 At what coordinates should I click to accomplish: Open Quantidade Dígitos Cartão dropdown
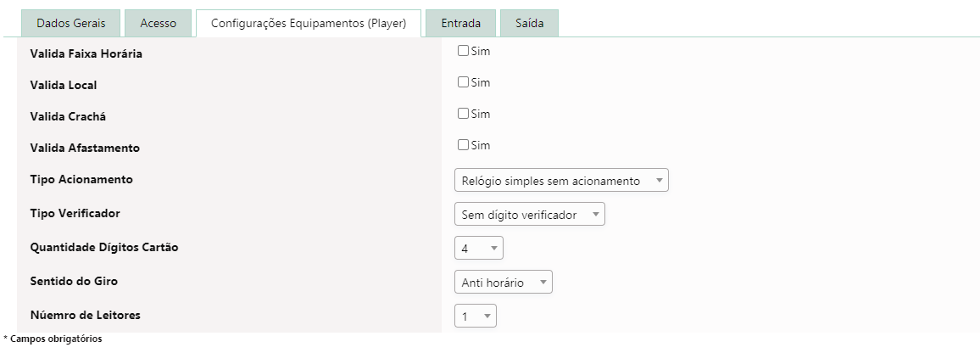tap(479, 249)
